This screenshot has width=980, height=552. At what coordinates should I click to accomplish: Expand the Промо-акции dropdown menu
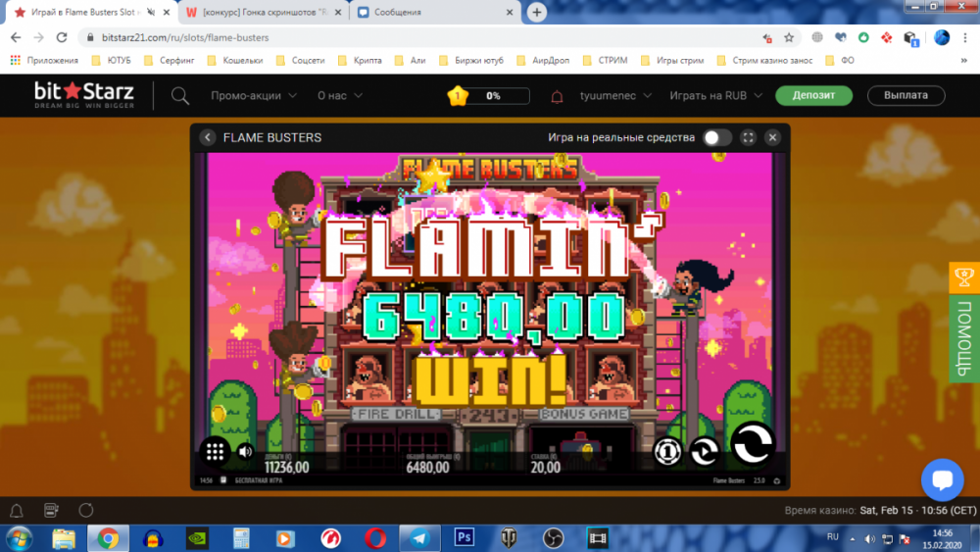tap(254, 96)
